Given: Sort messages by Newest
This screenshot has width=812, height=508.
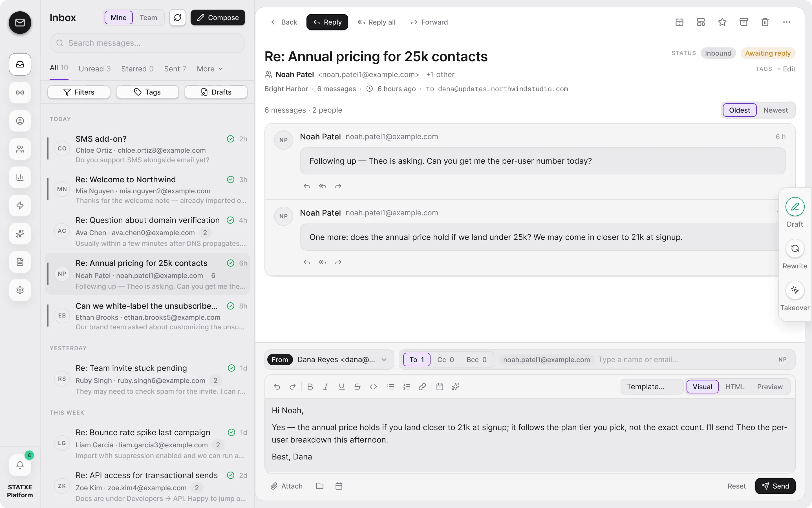Looking at the screenshot, I should tap(775, 110).
